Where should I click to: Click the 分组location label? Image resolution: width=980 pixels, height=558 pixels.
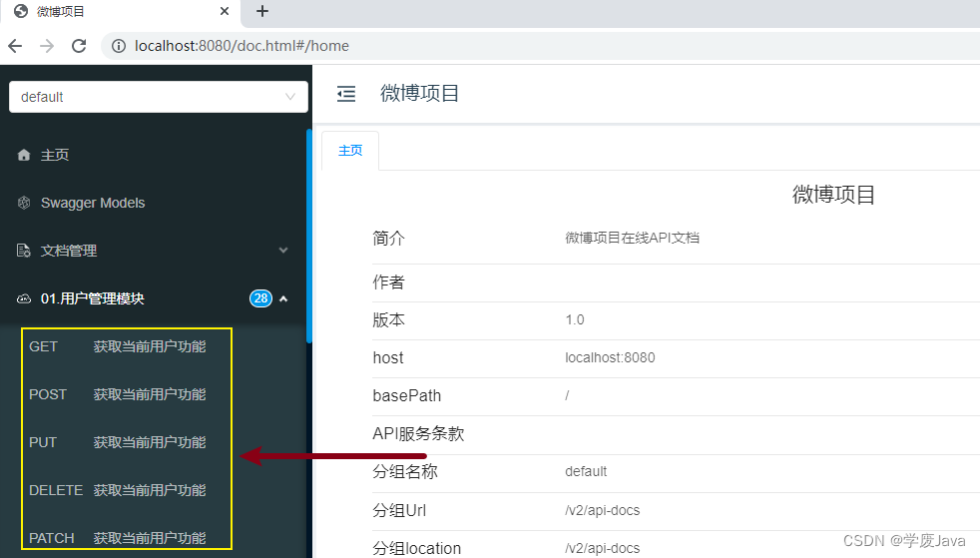(x=417, y=549)
